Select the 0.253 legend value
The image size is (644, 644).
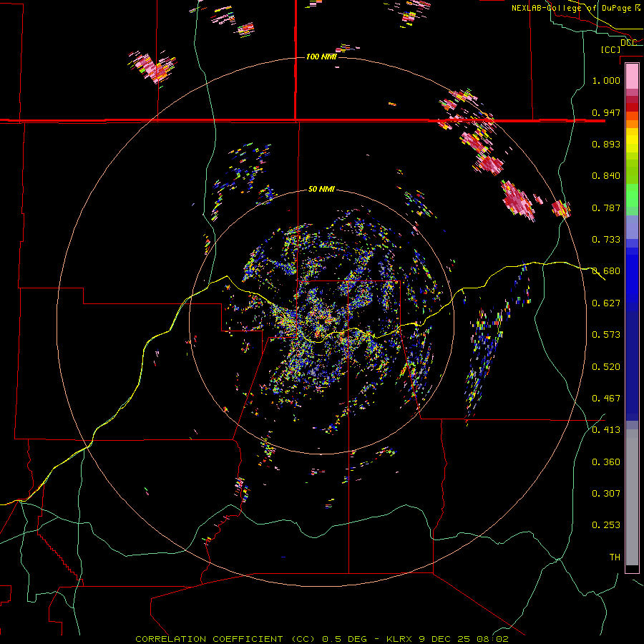(606, 525)
